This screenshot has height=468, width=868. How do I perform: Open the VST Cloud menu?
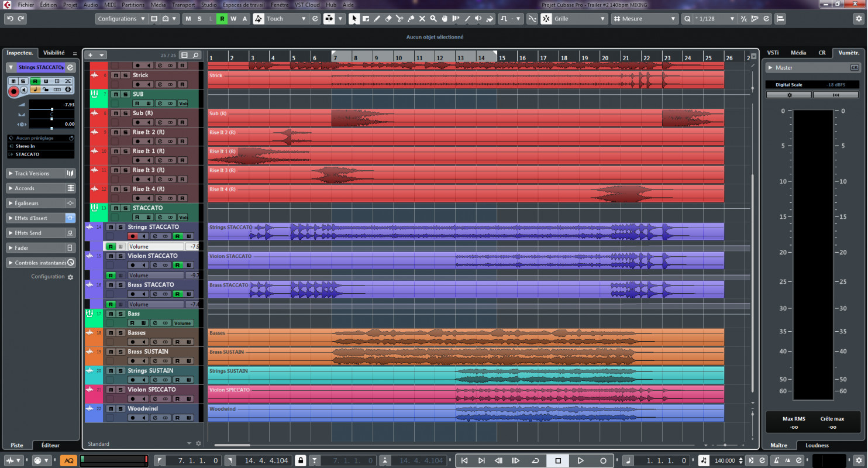coord(308,5)
